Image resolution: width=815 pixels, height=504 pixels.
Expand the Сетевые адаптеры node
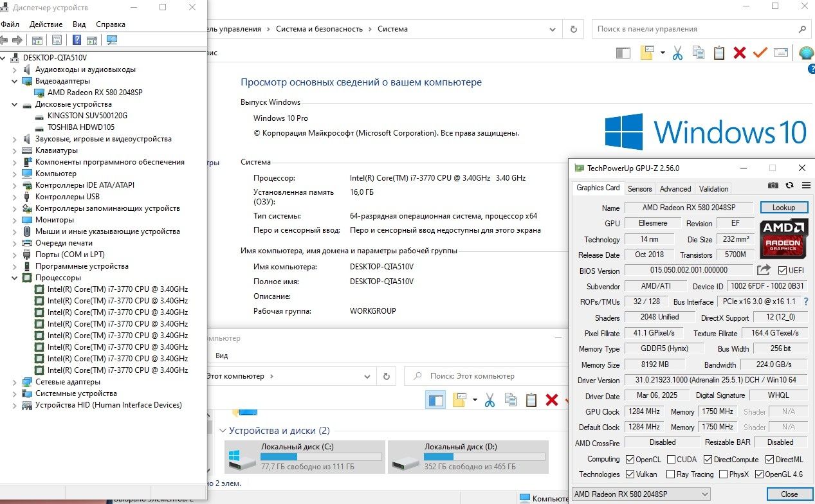pyautogui.click(x=15, y=382)
